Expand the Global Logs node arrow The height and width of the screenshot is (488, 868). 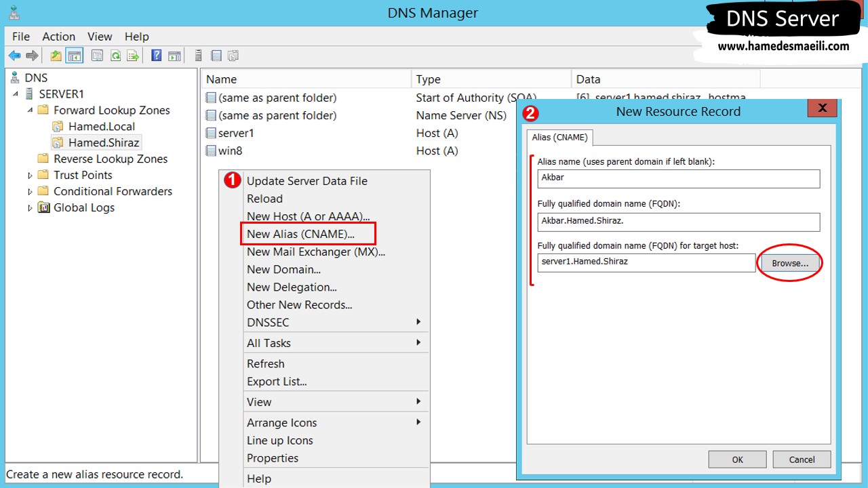coord(30,208)
